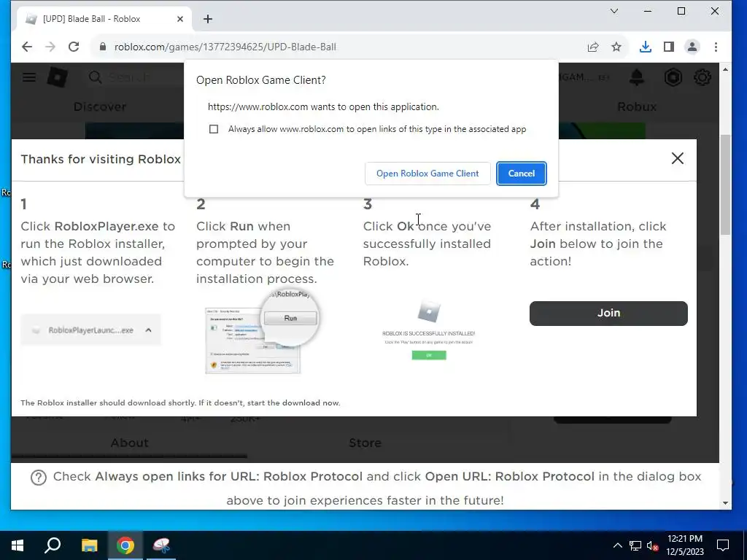
Task: Open Chrome side panel icon
Action: point(669,47)
